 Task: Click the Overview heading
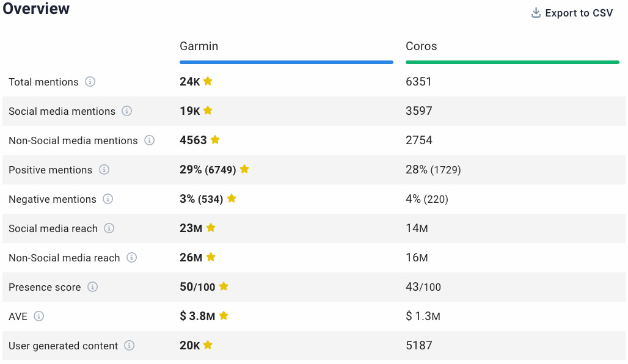[36, 9]
